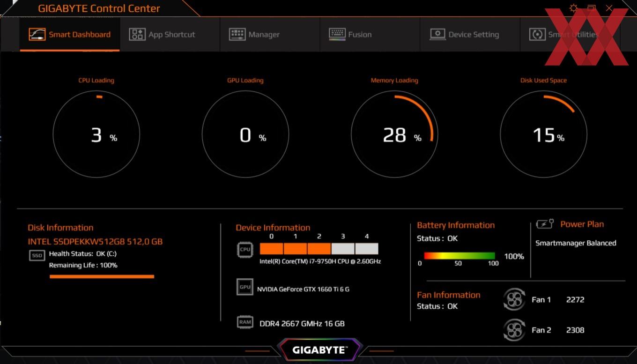Click the GIGABYTE Control Center title
The image size is (637, 364).
[99, 8]
